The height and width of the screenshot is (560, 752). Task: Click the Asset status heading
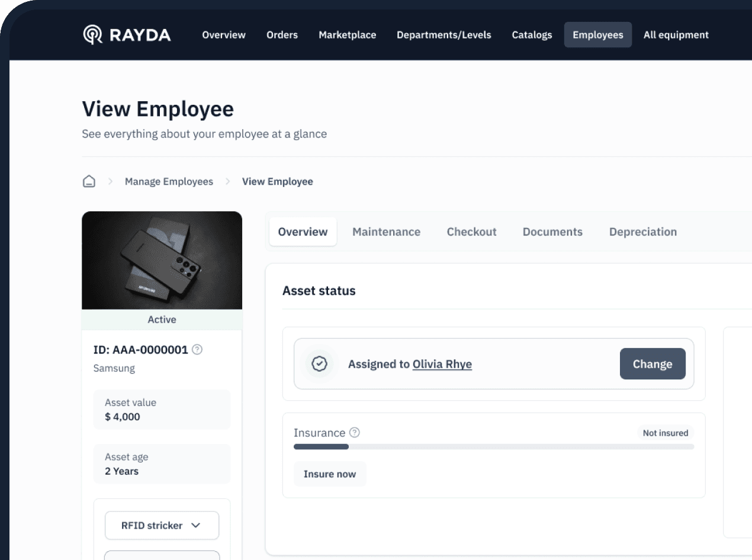click(319, 291)
